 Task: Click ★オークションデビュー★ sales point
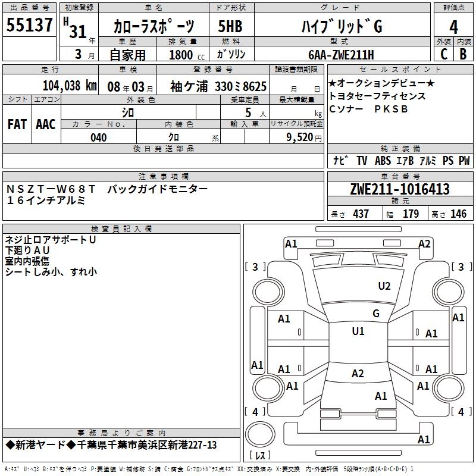click(382, 83)
